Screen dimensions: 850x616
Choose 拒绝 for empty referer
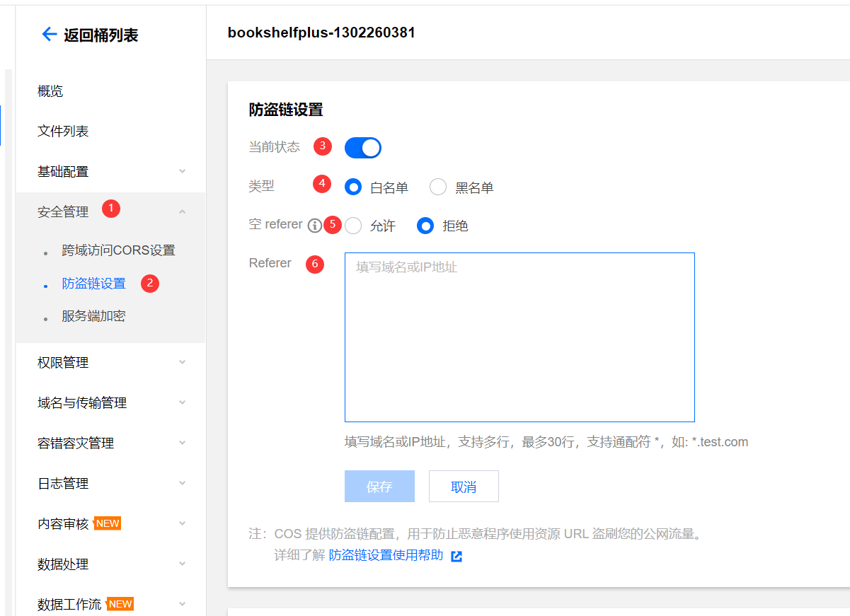pyautogui.click(x=425, y=226)
